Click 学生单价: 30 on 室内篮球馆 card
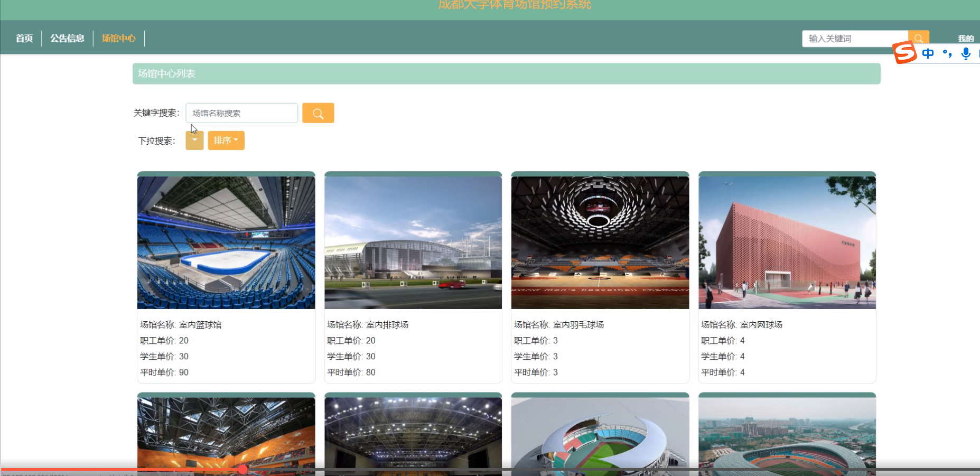 coord(164,357)
